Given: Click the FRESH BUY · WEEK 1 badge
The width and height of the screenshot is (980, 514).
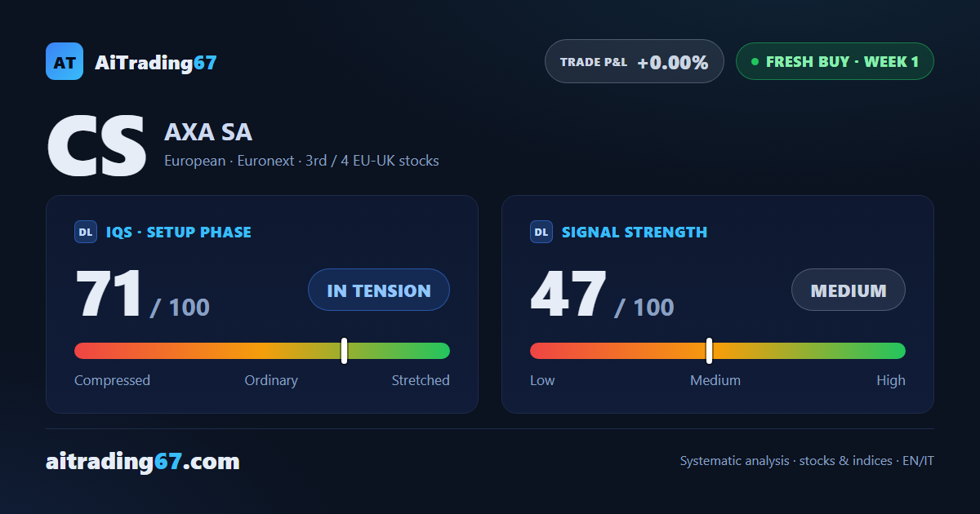Looking at the screenshot, I should coord(835,61).
